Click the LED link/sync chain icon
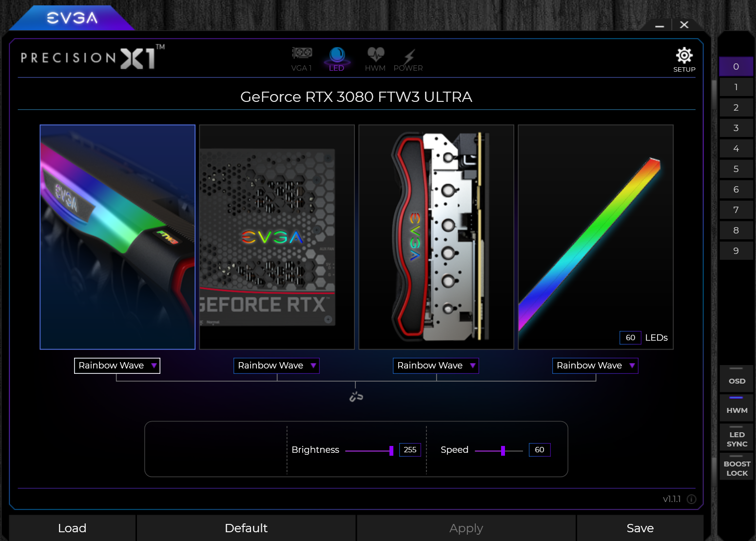Viewport: 756px width, 541px height. pyautogui.click(x=356, y=397)
